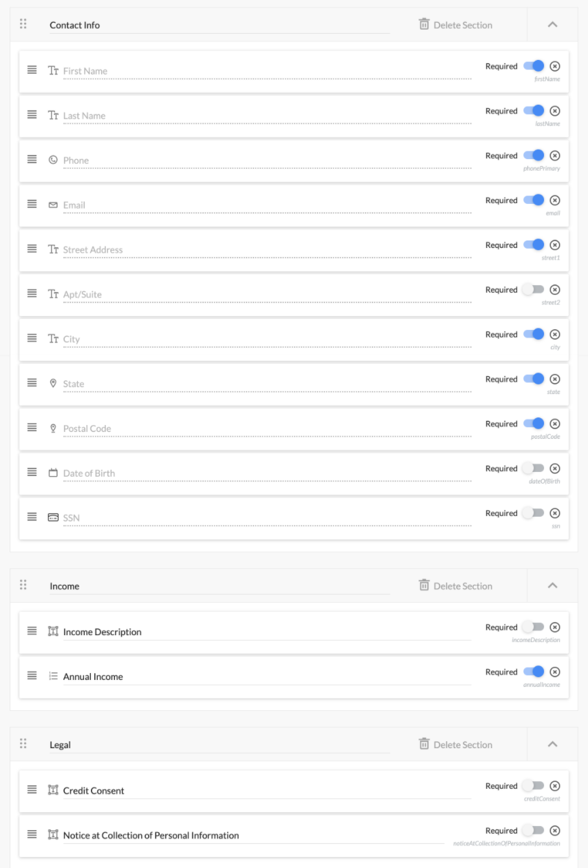The width and height of the screenshot is (588, 868).
Task: Click the drag handle of Notice at Collection row
Action: pyautogui.click(x=32, y=834)
